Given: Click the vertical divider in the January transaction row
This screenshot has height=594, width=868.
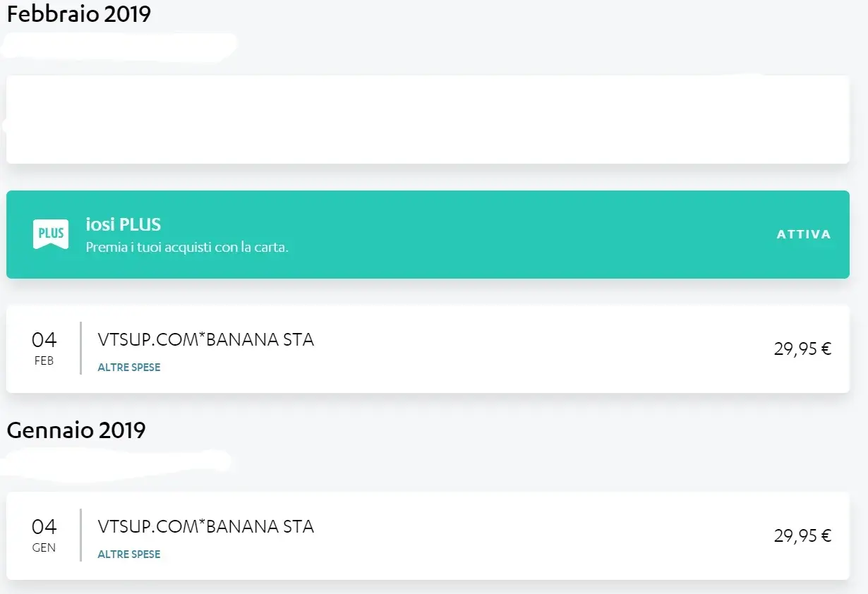Looking at the screenshot, I should pyautogui.click(x=80, y=535).
